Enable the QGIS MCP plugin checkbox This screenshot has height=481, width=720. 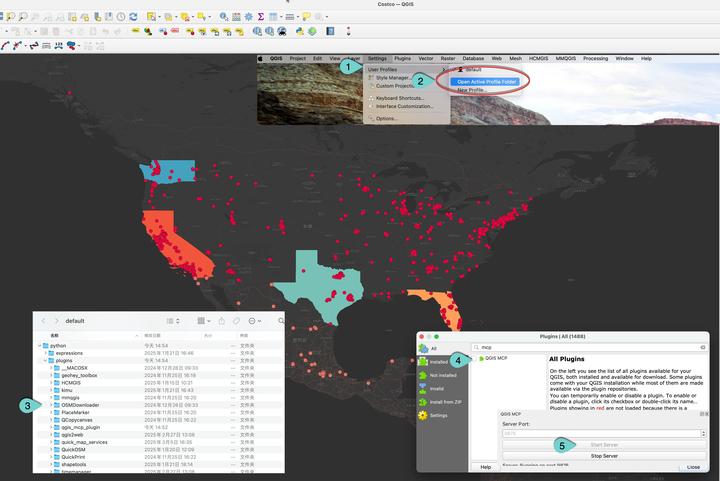pos(474,358)
